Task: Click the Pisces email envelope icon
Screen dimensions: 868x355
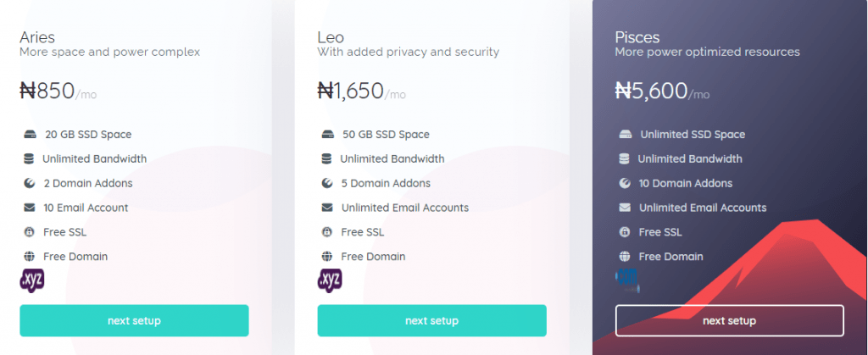Action: [x=625, y=208]
